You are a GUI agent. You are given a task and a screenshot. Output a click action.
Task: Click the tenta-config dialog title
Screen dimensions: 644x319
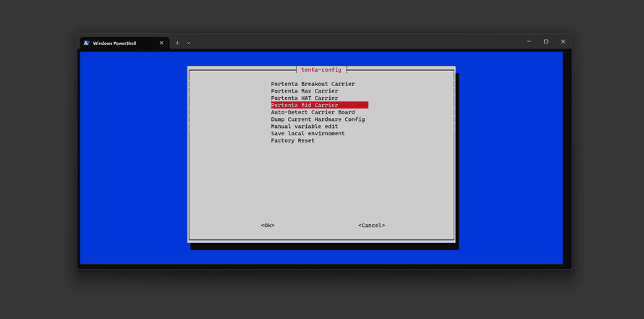321,70
